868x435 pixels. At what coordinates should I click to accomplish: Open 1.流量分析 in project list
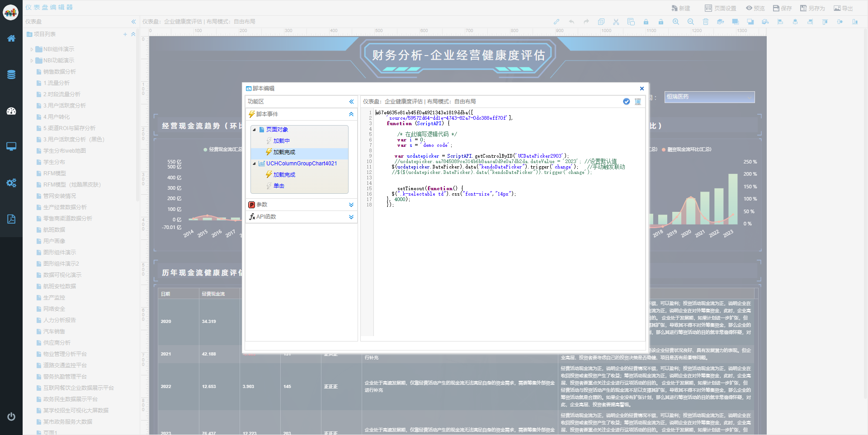click(57, 83)
